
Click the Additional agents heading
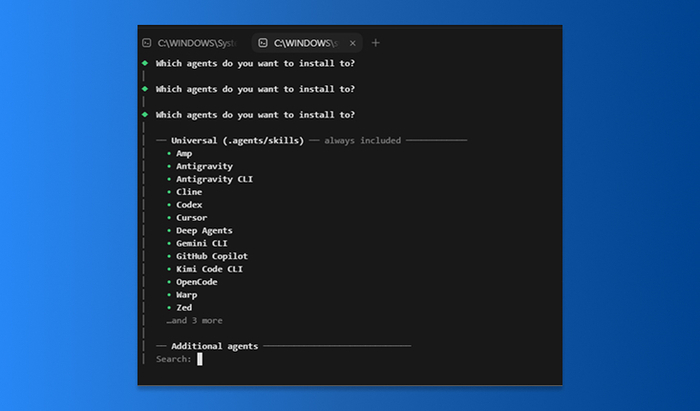click(x=214, y=346)
